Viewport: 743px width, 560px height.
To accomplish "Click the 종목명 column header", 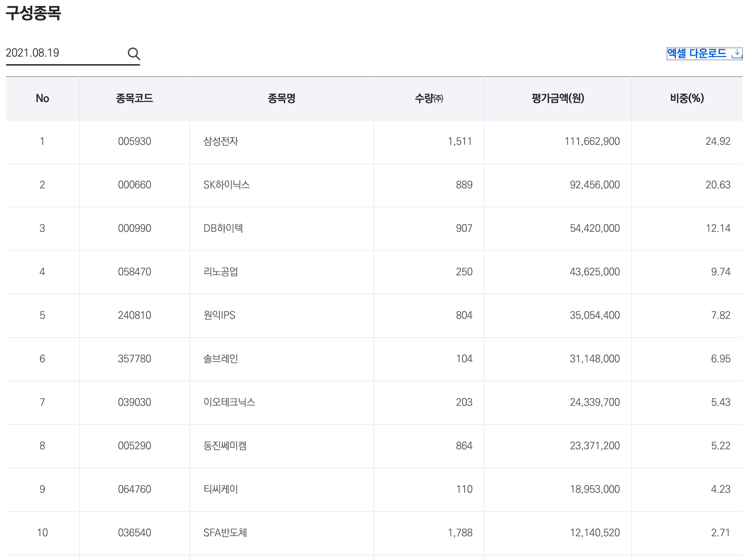I will pos(281,98).
